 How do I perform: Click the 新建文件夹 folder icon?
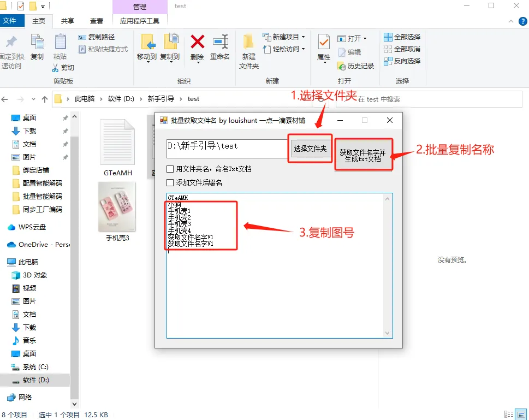click(248, 42)
